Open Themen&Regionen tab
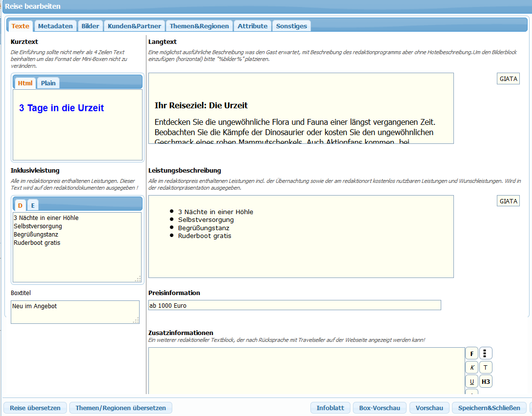This screenshot has height=416, width=532. click(199, 26)
